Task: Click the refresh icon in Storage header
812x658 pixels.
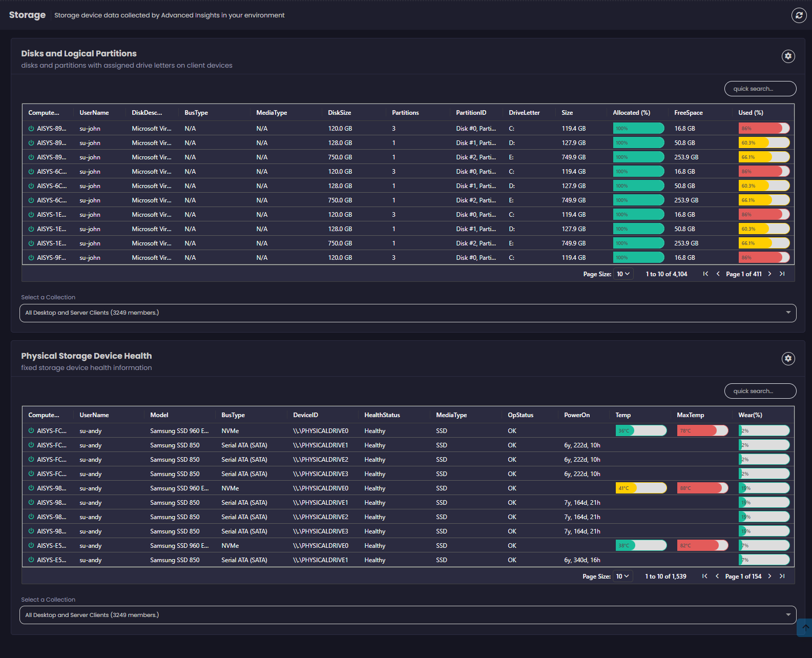Action: coord(799,15)
